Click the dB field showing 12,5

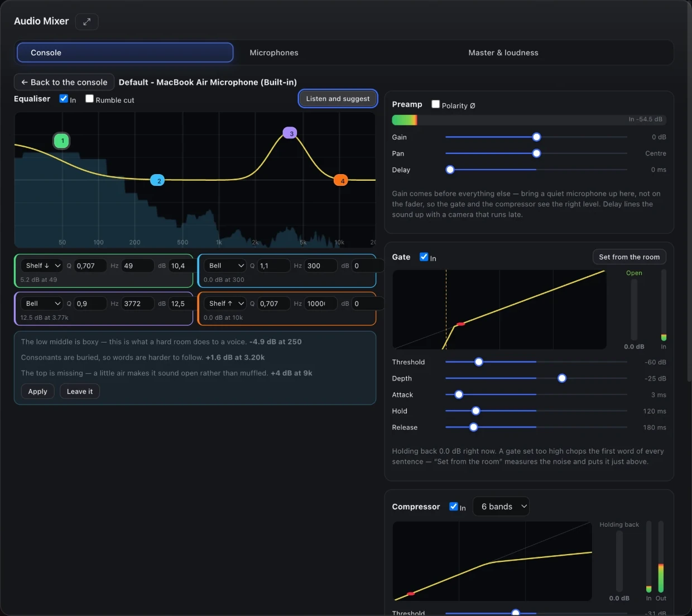180,304
